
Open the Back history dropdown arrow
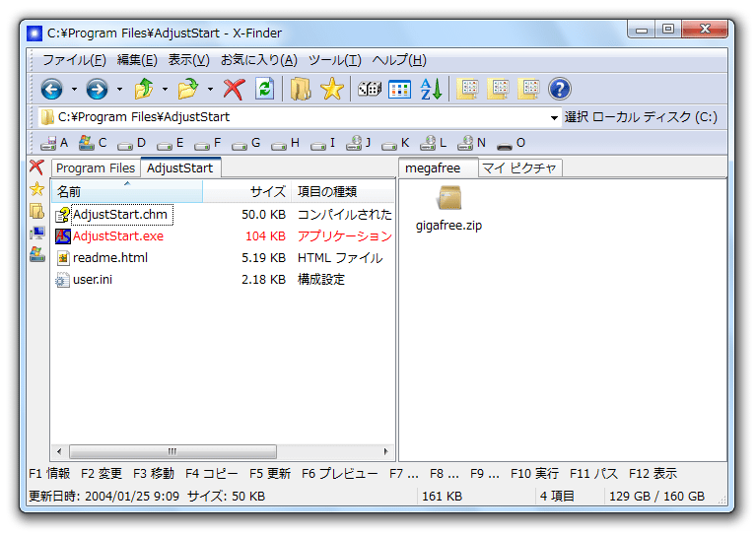pyautogui.click(x=74, y=89)
